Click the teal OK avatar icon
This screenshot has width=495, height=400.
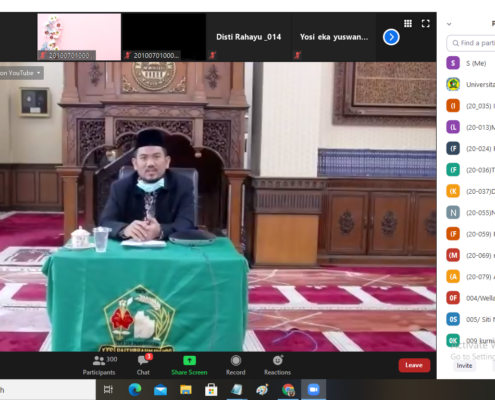point(453,340)
